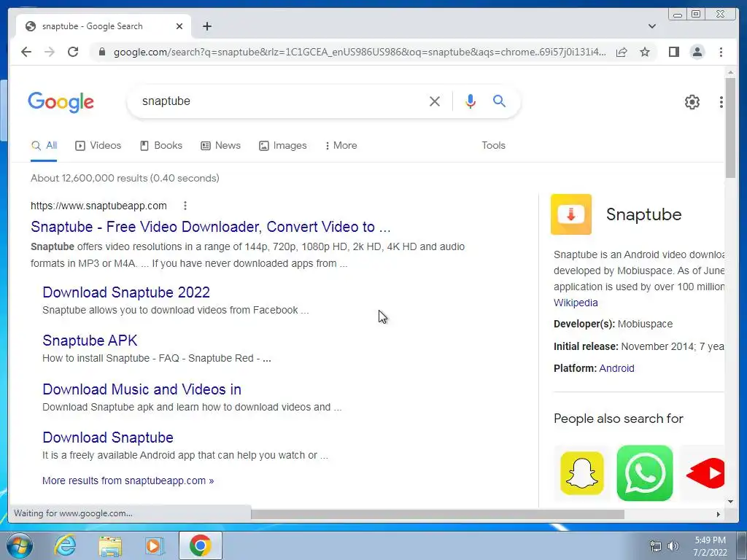Click the horizontal scrollbar thumb
Viewport: 747px width, 560px height.
438,514
